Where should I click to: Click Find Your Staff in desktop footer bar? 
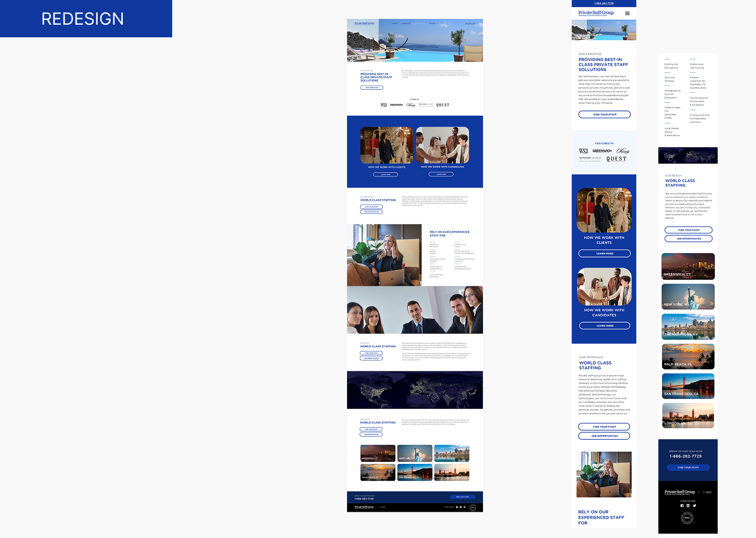click(x=463, y=497)
